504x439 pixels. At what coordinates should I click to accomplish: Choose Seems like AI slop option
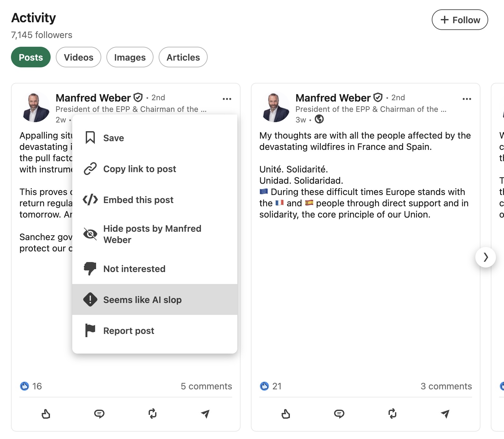(x=155, y=299)
